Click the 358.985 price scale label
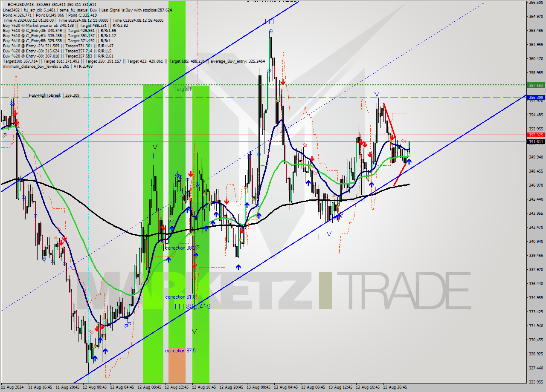Screen dimensions: 546x392 tap(536, 73)
